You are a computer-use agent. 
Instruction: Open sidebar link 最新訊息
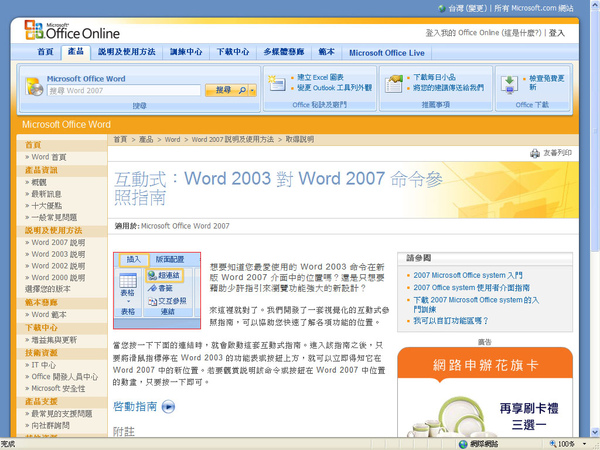46,194
